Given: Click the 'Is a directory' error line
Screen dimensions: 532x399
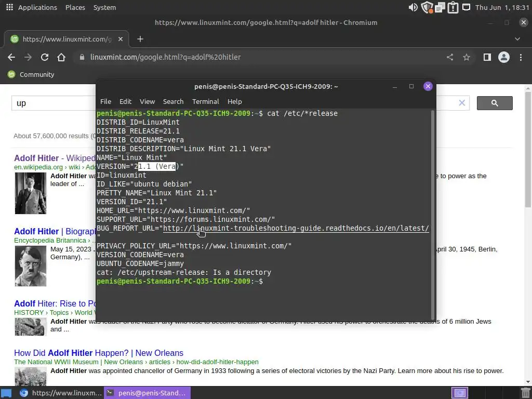Looking at the screenshot, I should [184, 272].
